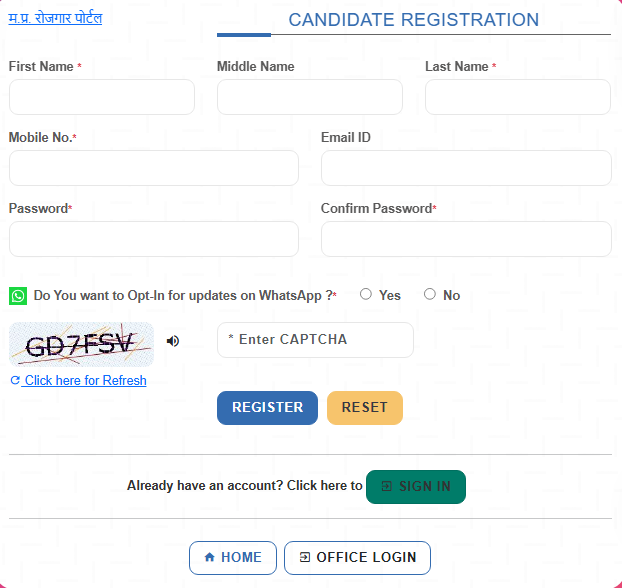Click into the Email ID field
This screenshot has width=622, height=588.
click(x=465, y=168)
